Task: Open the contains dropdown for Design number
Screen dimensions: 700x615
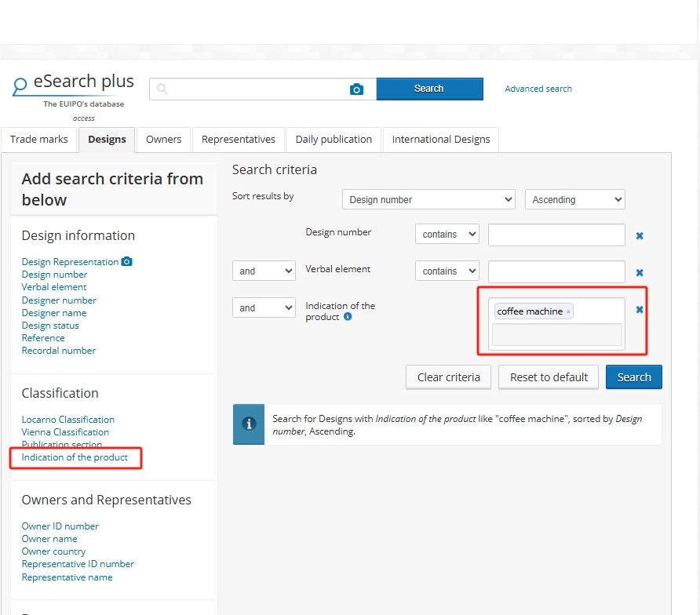Action: coord(447,235)
